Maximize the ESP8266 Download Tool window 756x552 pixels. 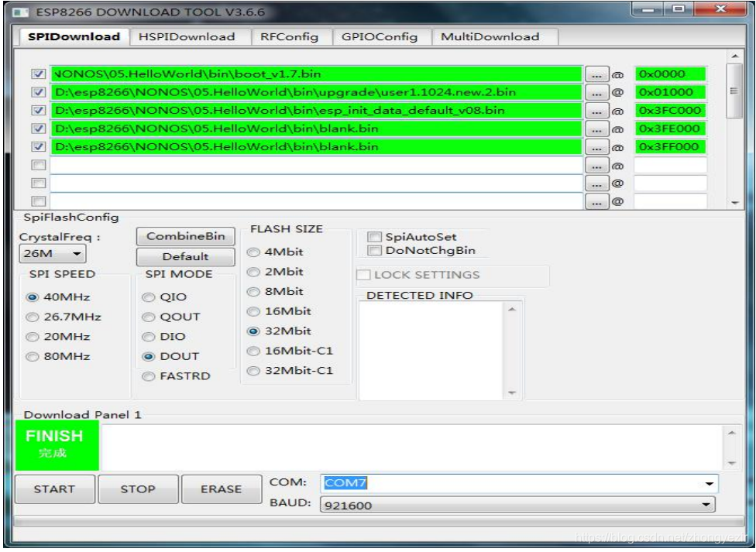(679, 9)
